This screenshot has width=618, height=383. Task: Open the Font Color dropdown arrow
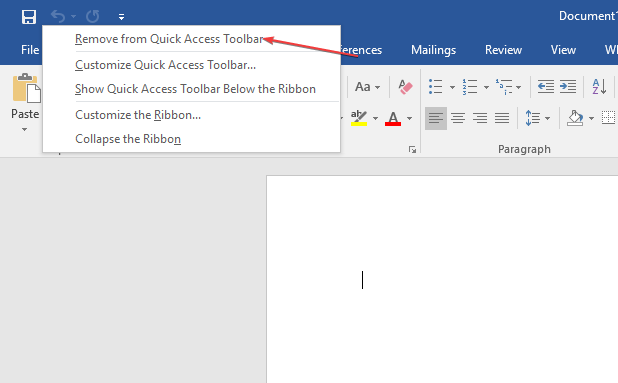410,118
